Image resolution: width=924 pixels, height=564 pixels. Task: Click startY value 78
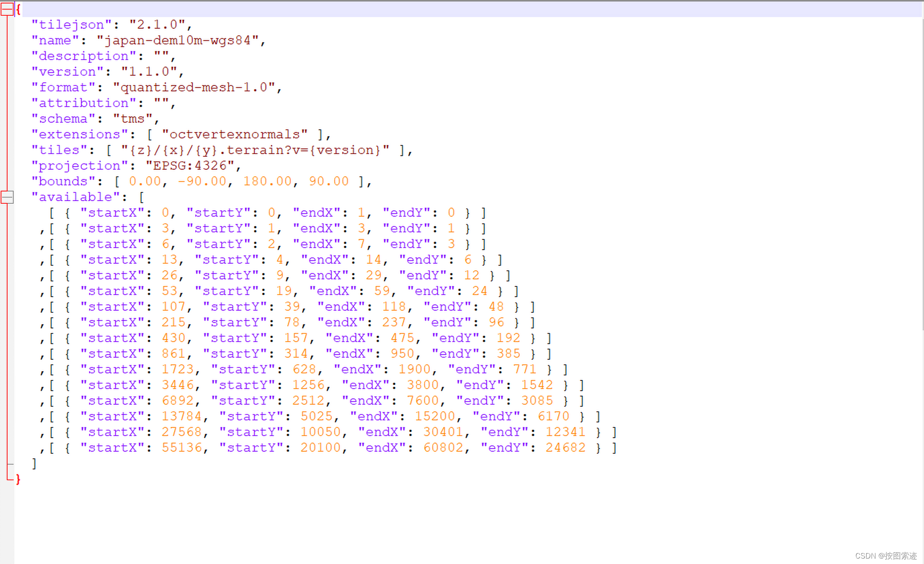point(292,323)
